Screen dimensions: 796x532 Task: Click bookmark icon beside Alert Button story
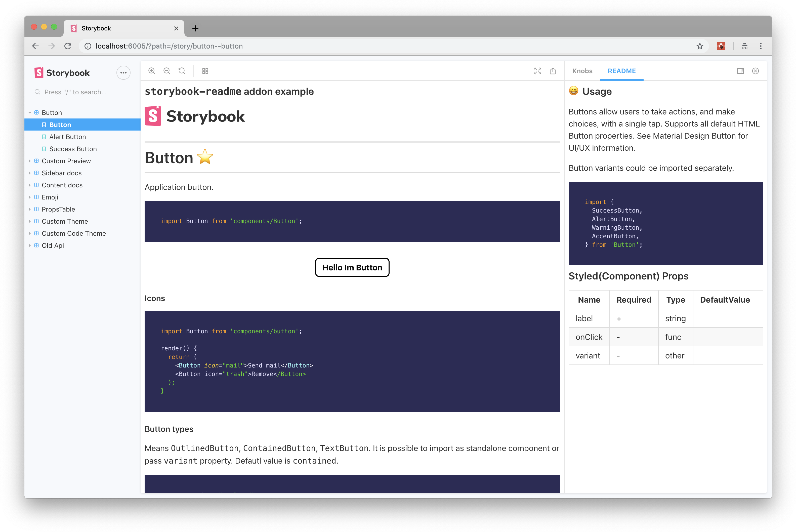(x=44, y=137)
